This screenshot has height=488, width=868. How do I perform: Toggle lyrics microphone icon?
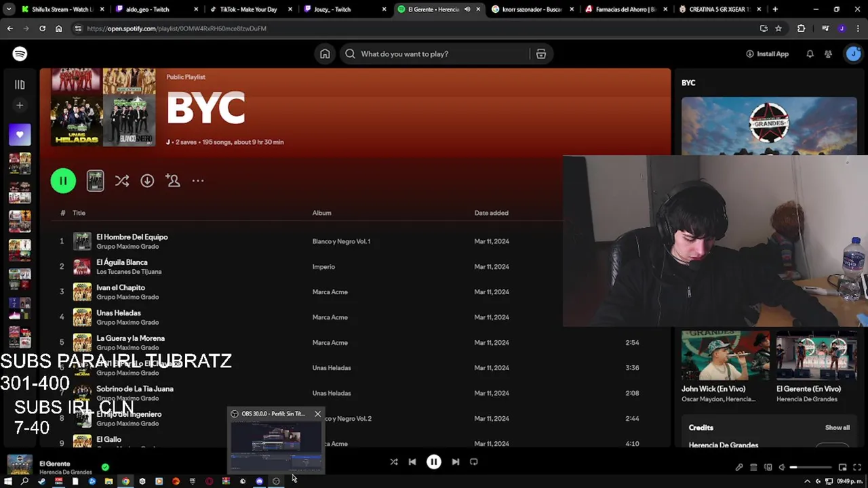(x=739, y=467)
